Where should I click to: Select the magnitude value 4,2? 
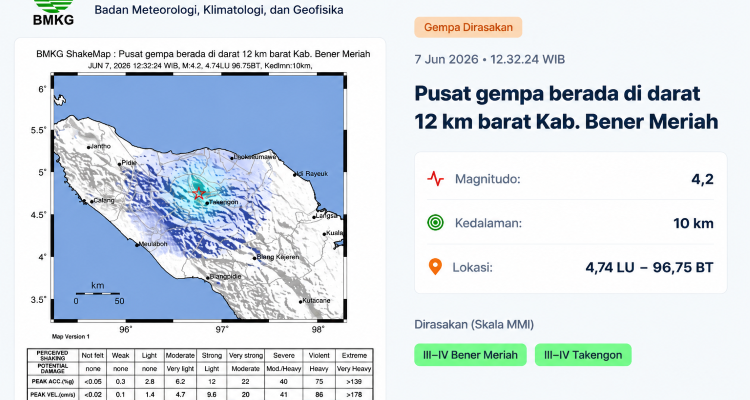[702, 179]
